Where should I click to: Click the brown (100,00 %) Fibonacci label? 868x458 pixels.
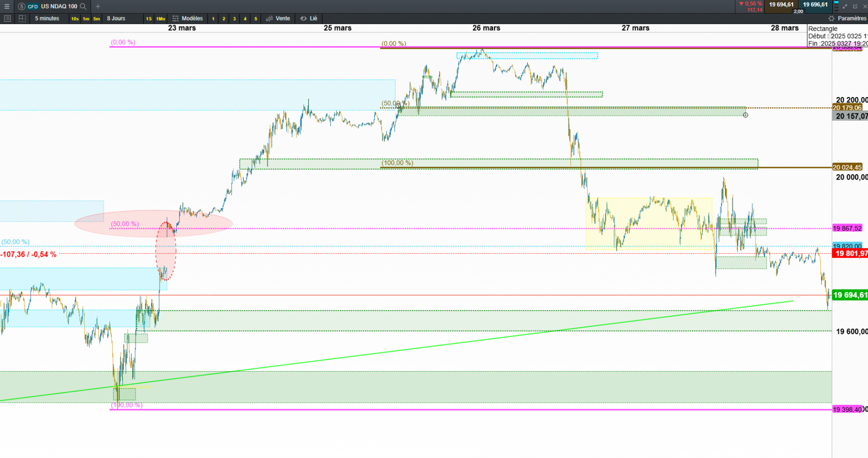point(397,163)
